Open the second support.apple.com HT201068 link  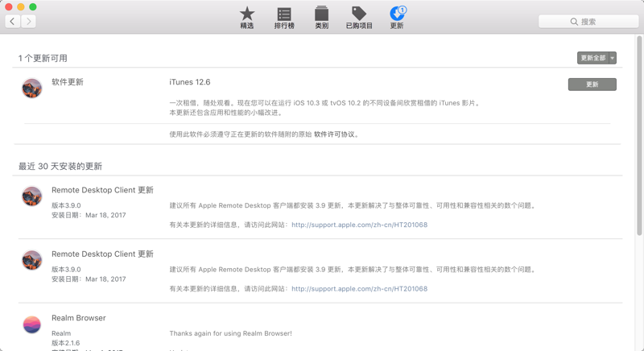359,288
